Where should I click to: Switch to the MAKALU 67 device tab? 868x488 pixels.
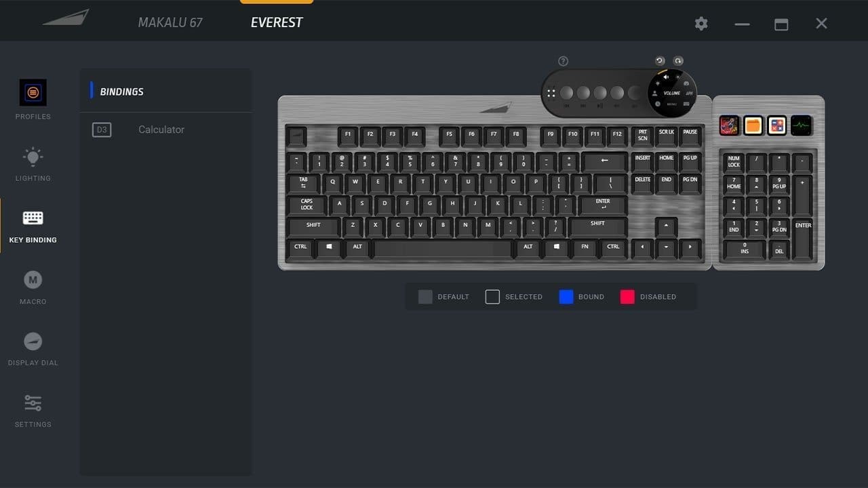[x=170, y=22]
